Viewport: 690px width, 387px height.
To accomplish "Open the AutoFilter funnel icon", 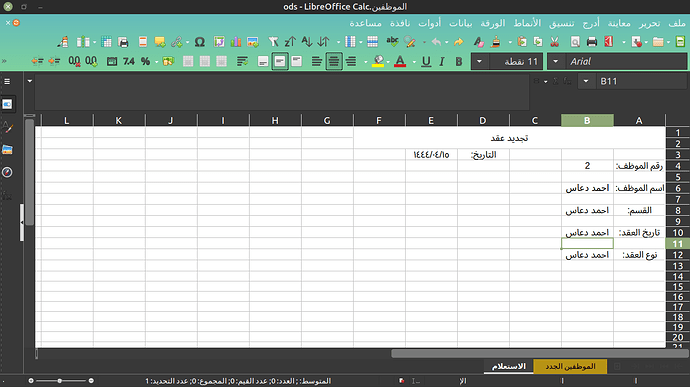I will (273, 42).
